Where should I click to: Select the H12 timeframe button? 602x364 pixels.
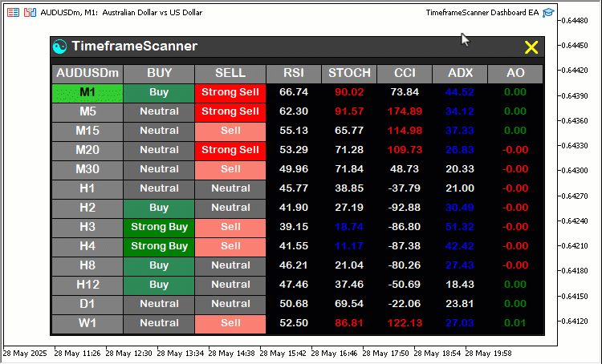87,285
